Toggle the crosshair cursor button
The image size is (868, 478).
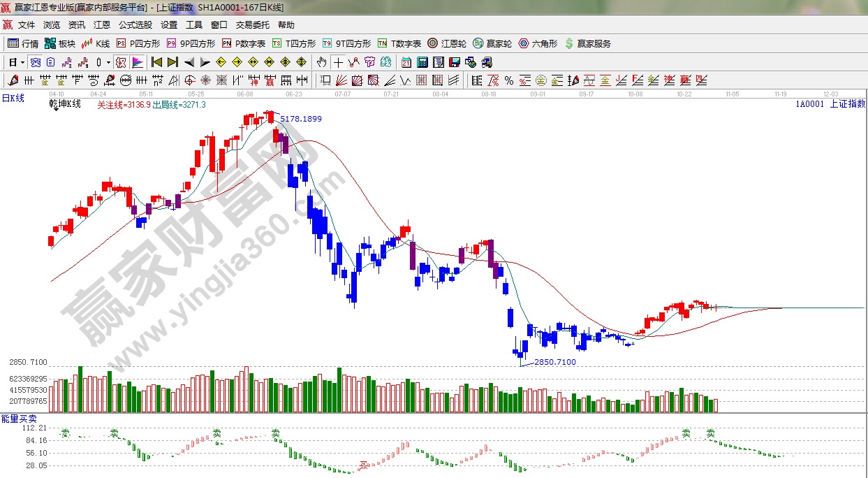[x=338, y=62]
